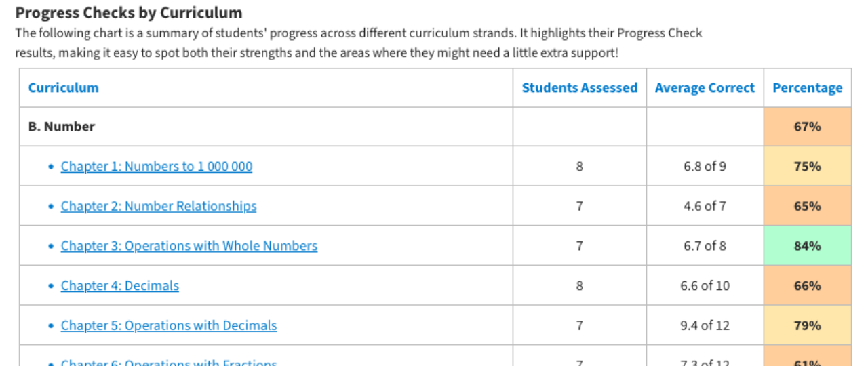Go to Chapter 5: Operations with Decimals
868x366 pixels.
tap(168, 325)
